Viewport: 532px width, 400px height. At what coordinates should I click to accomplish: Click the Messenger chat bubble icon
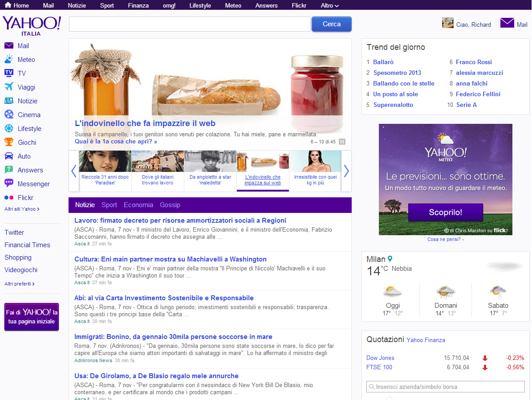coord(9,184)
